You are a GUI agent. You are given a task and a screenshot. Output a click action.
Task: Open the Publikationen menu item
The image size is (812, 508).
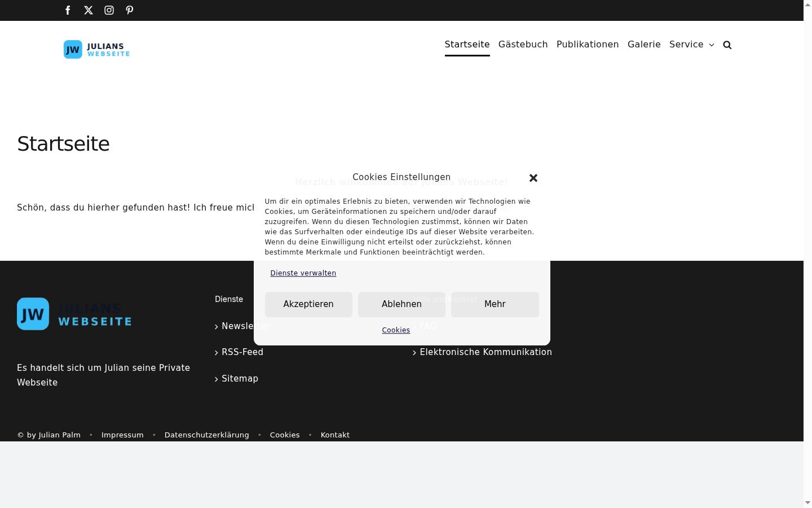[588, 45]
